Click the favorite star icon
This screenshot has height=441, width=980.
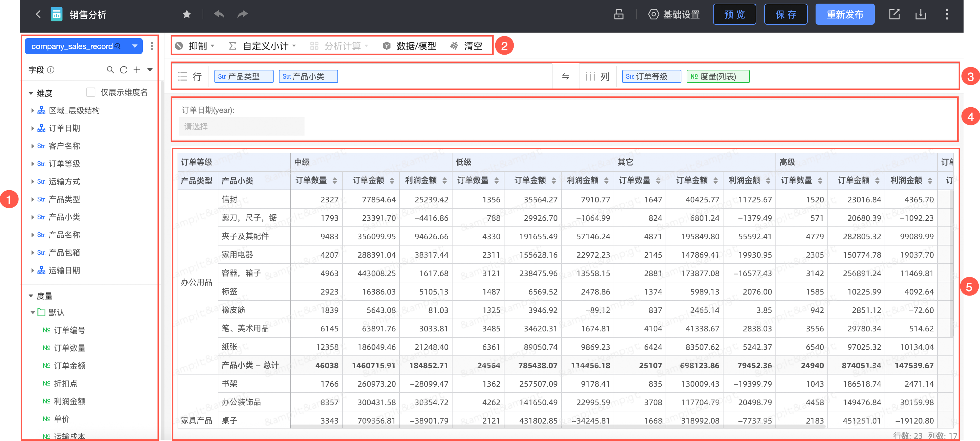[x=186, y=14]
